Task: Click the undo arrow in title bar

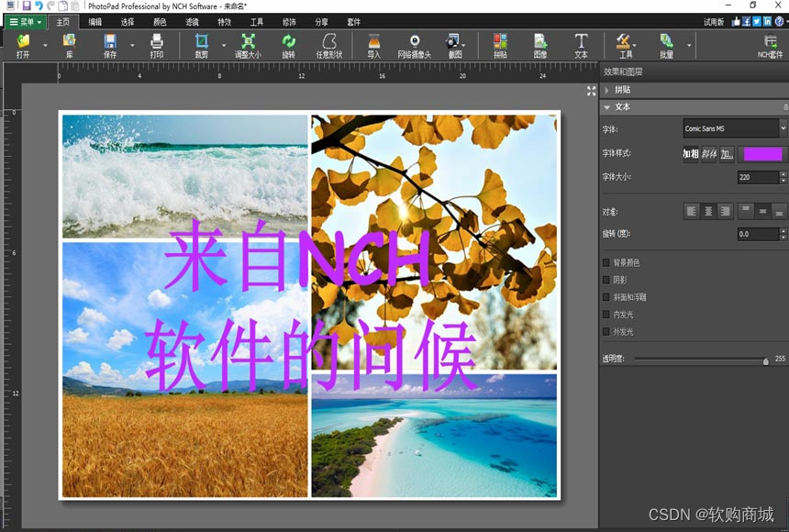Action: [39, 6]
